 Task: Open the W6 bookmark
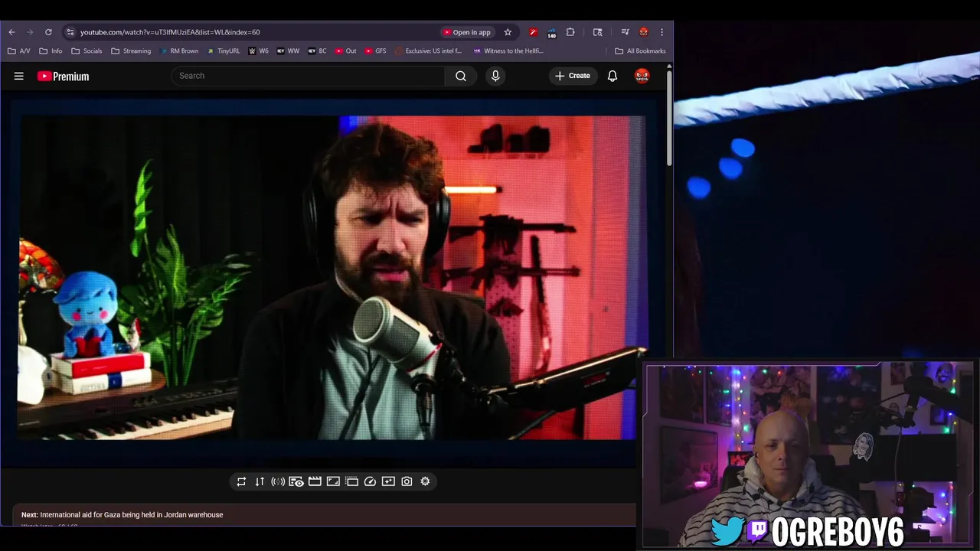click(259, 51)
